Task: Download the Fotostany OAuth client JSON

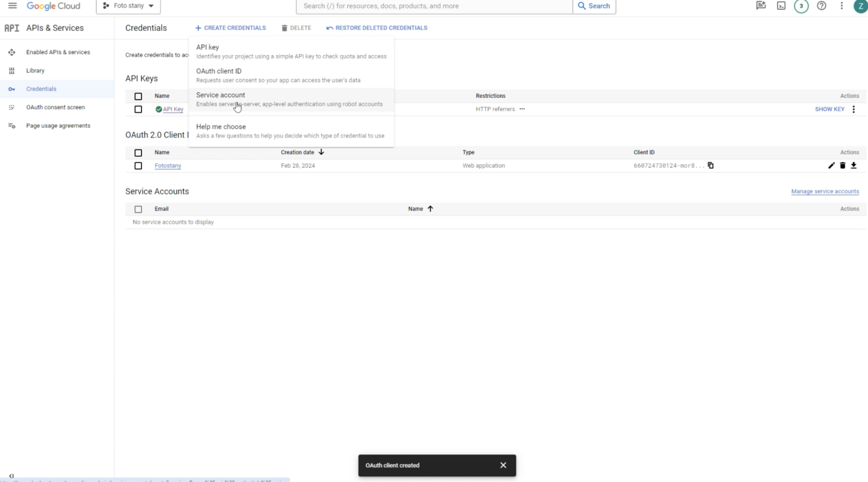Action: pos(854,165)
